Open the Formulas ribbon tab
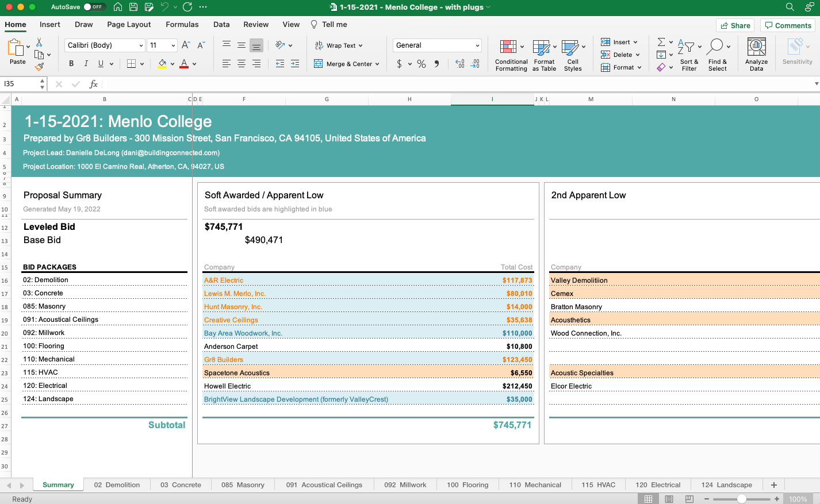820x504 pixels. coord(182,24)
